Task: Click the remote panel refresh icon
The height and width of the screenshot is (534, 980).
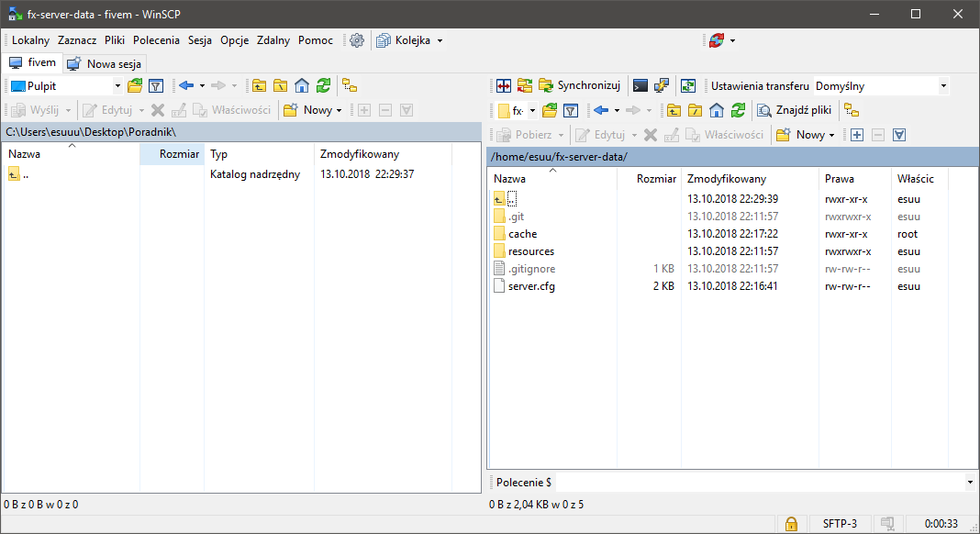Action: click(738, 111)
